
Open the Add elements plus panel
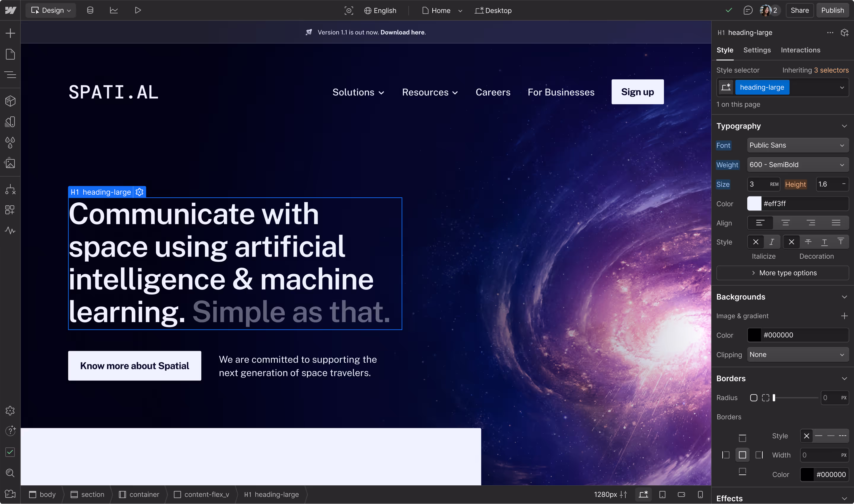(10, 33)
